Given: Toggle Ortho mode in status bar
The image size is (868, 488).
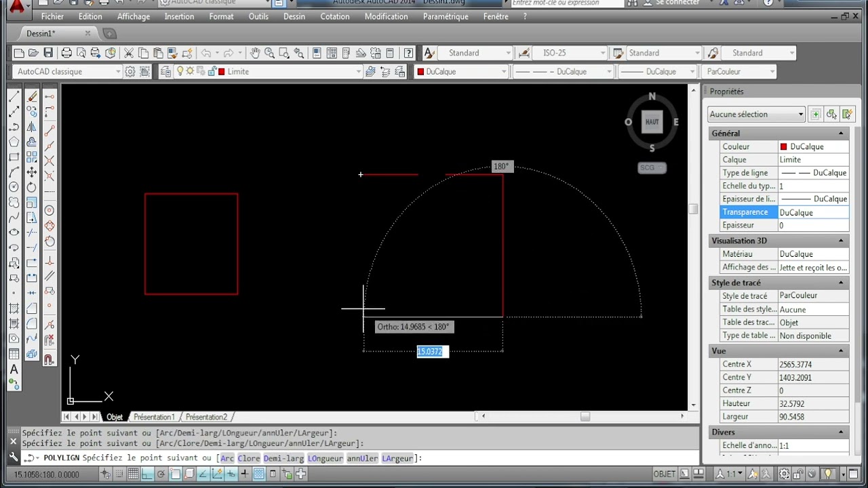Looking at the screenshot, I should pyautogui.click(x=147, y=474).
